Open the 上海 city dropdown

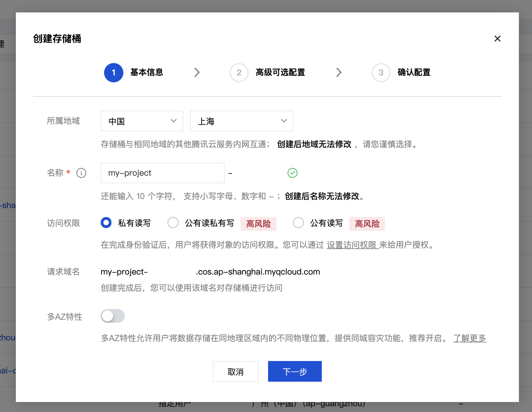[242, 121]
